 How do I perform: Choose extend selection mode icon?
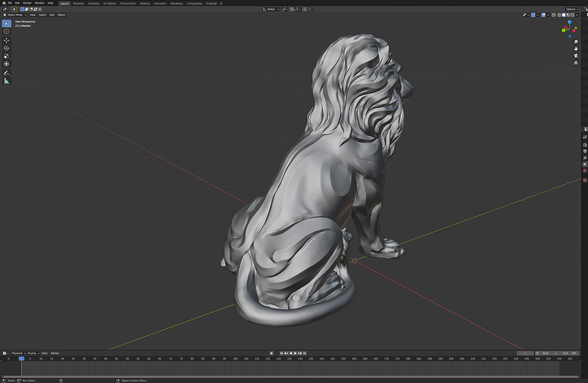pyautogui.click(x=27, y=9)
